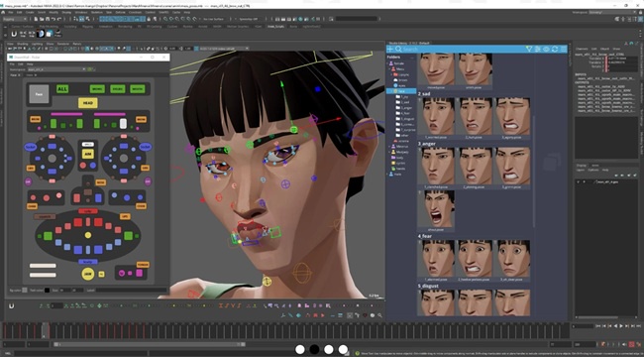Click the crescent moon shelf icon
The height and width of the screenshot is (357, 644).
coord(41,34)
